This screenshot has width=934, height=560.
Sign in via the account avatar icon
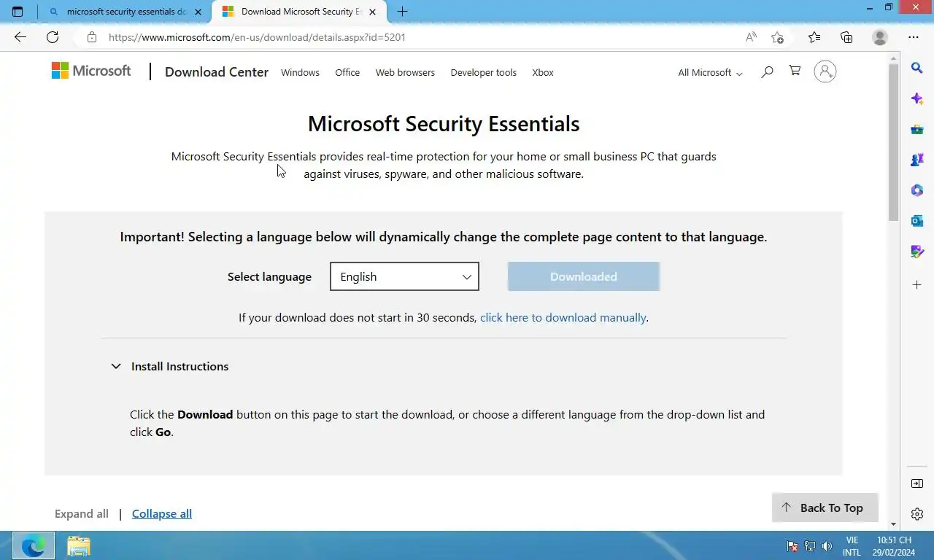(825, 71)
